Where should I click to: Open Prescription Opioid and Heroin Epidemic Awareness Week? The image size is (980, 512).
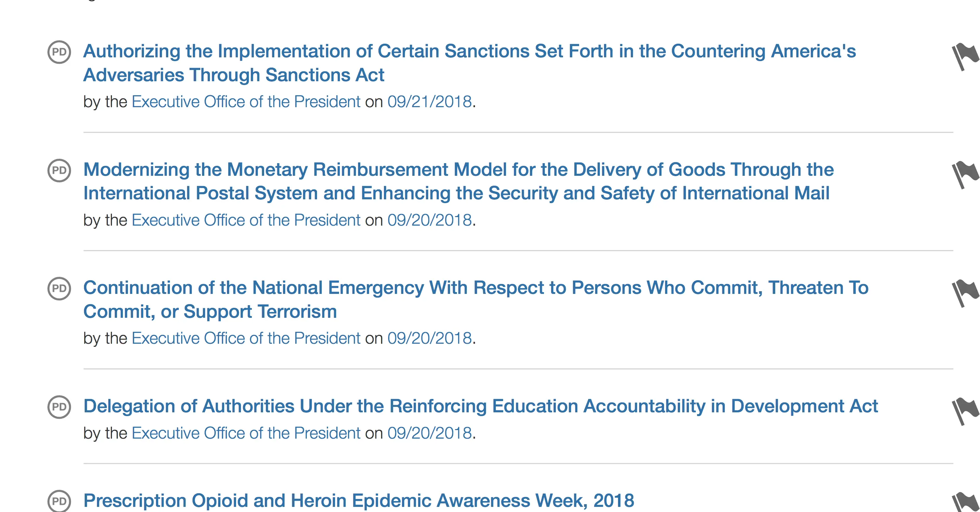(x=358, y=500)
